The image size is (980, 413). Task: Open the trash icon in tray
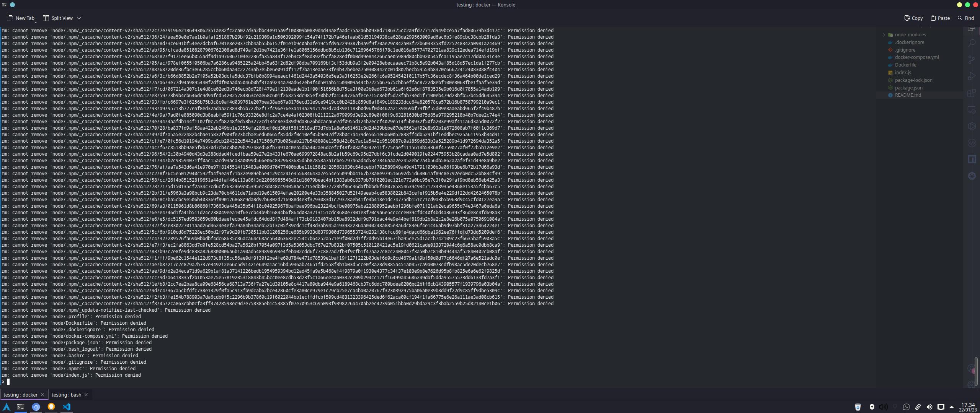(858, 407)
